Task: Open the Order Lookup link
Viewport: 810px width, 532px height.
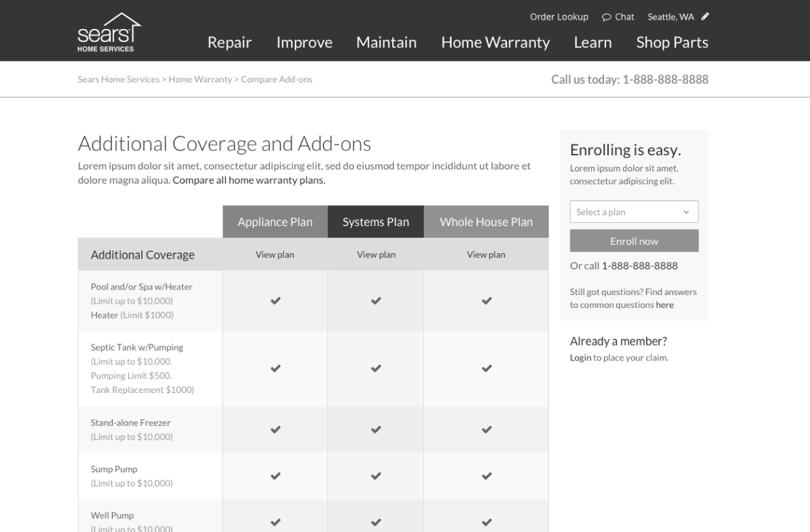Action: click(559, 17)
